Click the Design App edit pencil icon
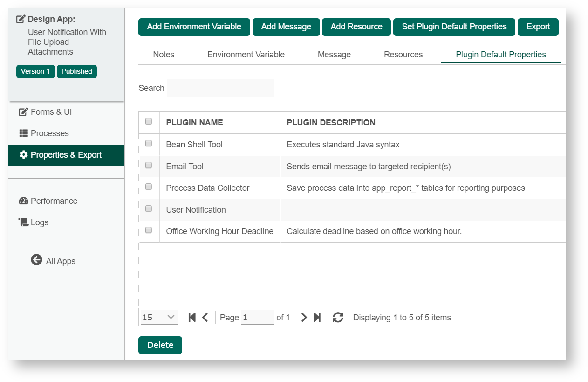Viewport: 588px width, 382px height. [x=21, y=19]
